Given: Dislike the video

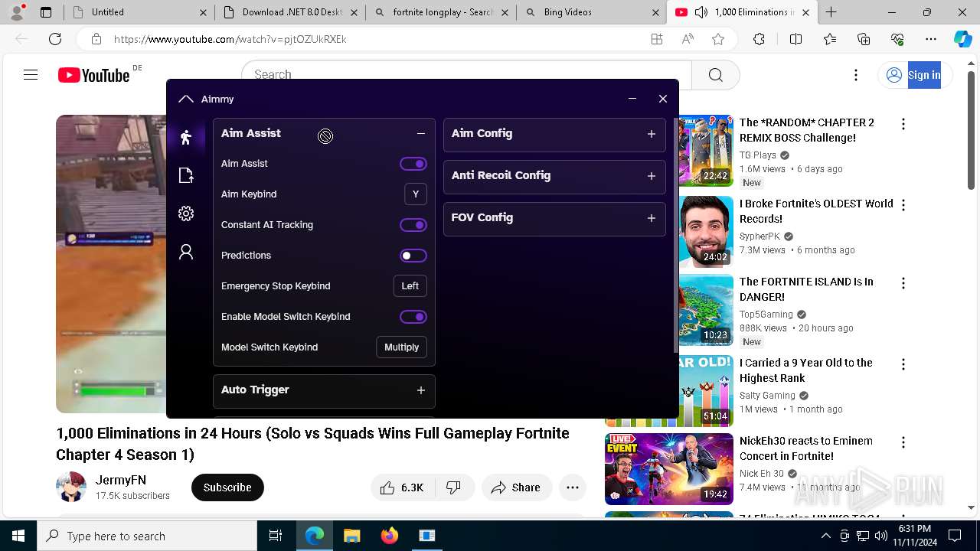Looking at the screenshot, I should [x=454, y=487].
